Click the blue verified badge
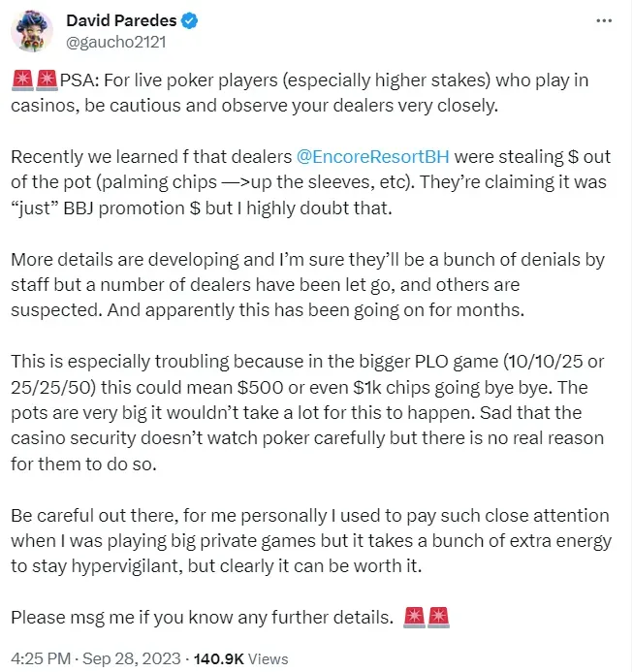The image size is (633, 672). 188,21
